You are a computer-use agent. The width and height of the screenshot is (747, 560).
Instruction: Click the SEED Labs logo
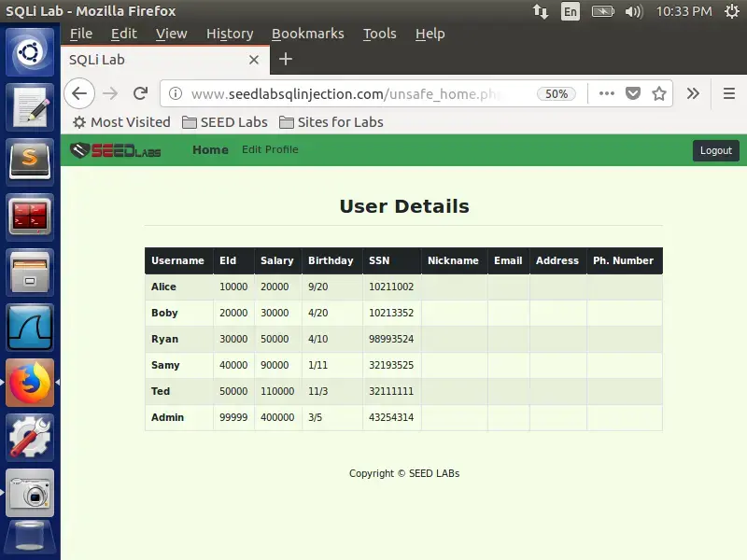[x=115, y=150]
